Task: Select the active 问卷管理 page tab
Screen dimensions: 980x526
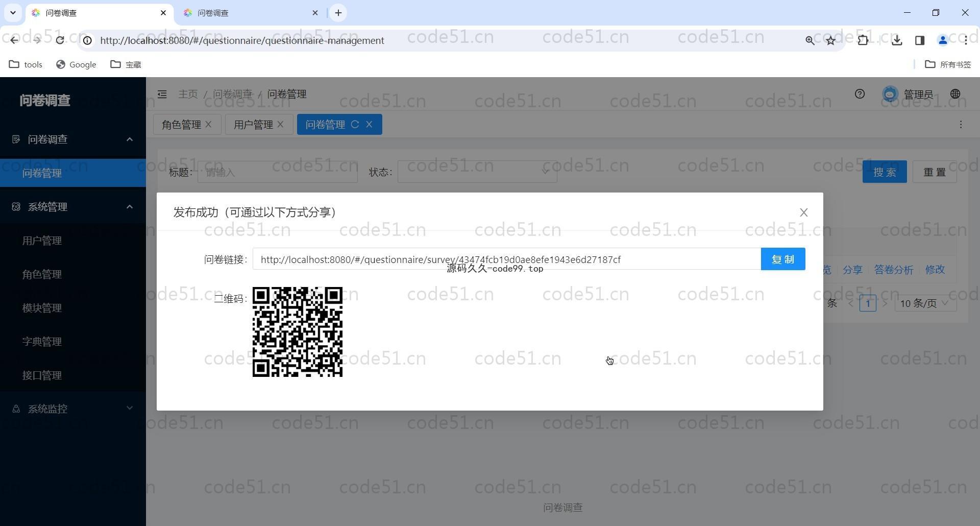Action: (325, 125)
